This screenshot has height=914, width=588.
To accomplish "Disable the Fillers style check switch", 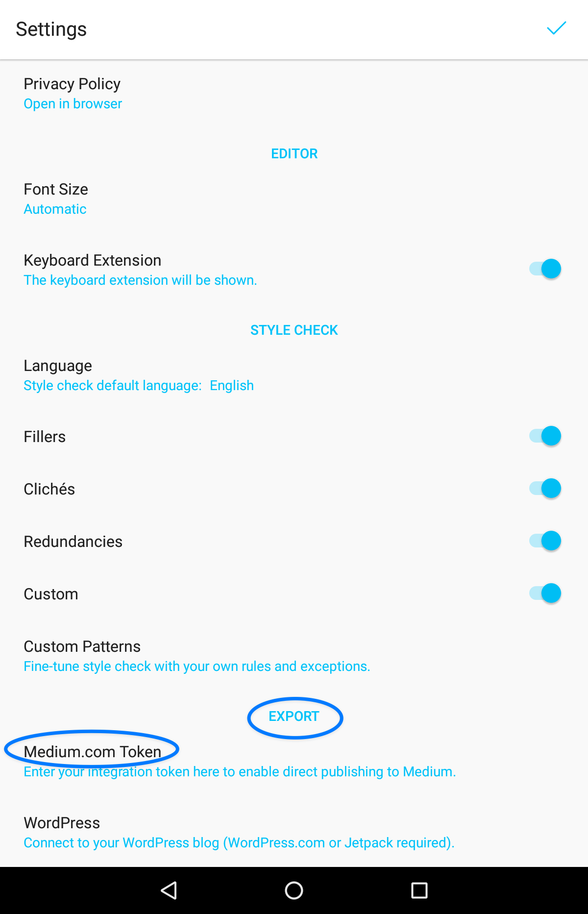I will click(545, 436).
